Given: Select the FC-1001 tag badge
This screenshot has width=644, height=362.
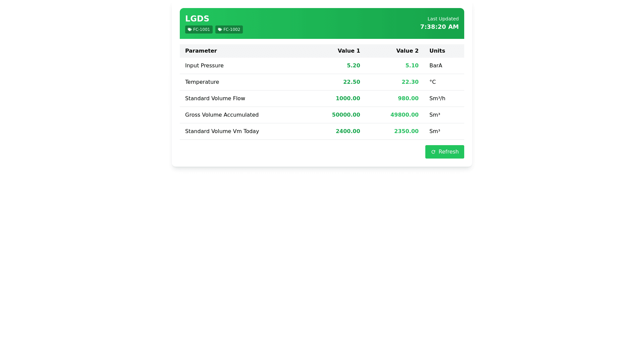Looking at the screenshot, I should click(199, 29).
